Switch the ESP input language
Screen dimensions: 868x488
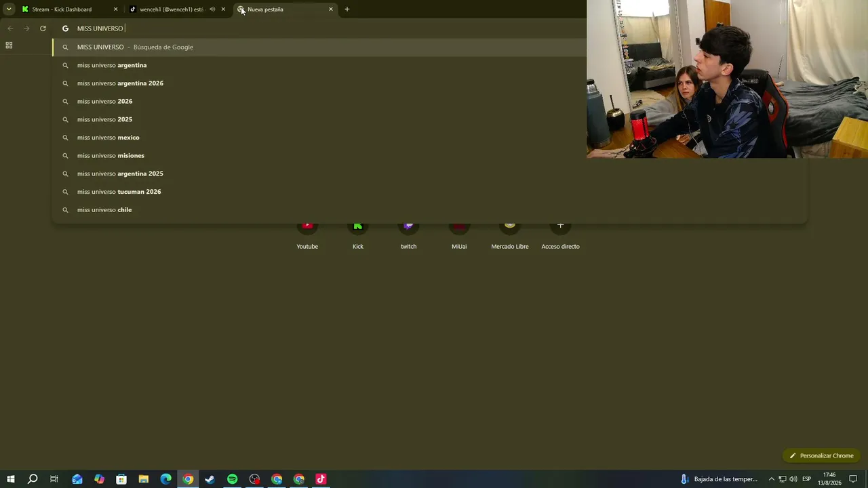pos(807,479)
